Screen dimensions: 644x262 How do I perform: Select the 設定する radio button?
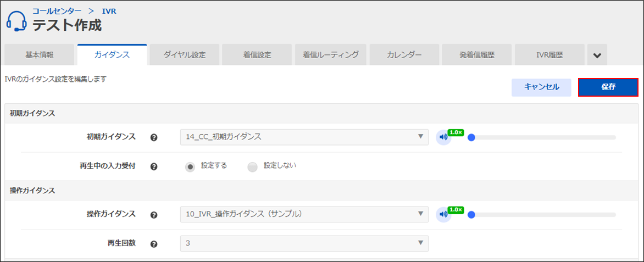point(190,167)
